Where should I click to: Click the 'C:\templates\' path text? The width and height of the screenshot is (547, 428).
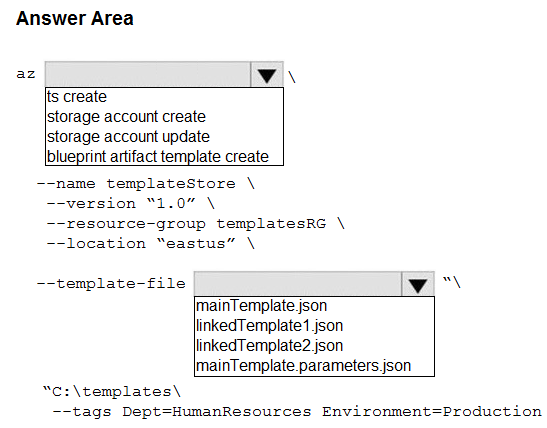pyautogui.click(x=112, y=392)
